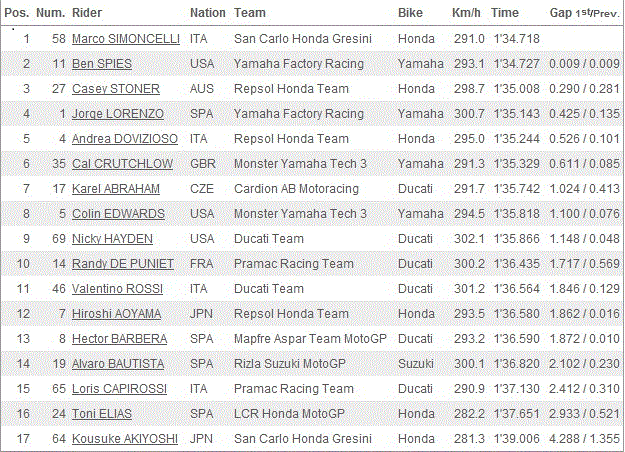Open Valentino ROSSI rider link
Viewport: 625px width, 452px height.
tap(117, 289)
